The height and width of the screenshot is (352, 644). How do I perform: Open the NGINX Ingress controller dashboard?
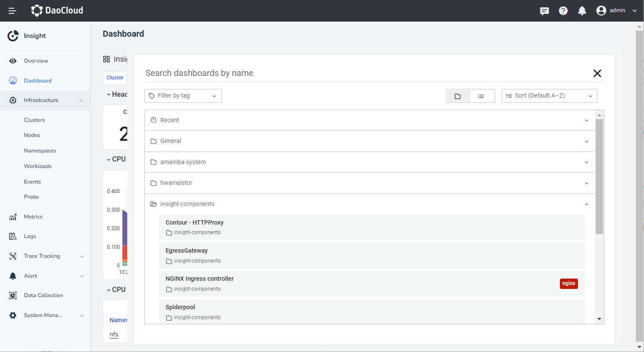pos(200,279)
